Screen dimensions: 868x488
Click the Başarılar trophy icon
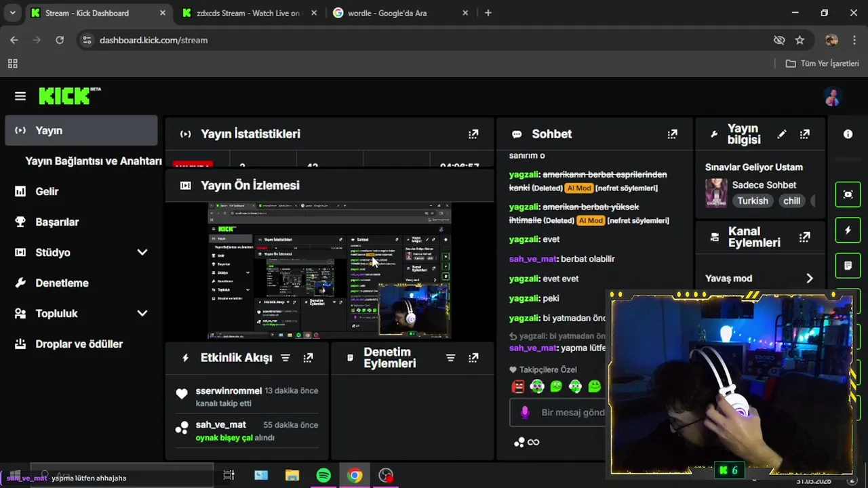(x=20, y=222)
